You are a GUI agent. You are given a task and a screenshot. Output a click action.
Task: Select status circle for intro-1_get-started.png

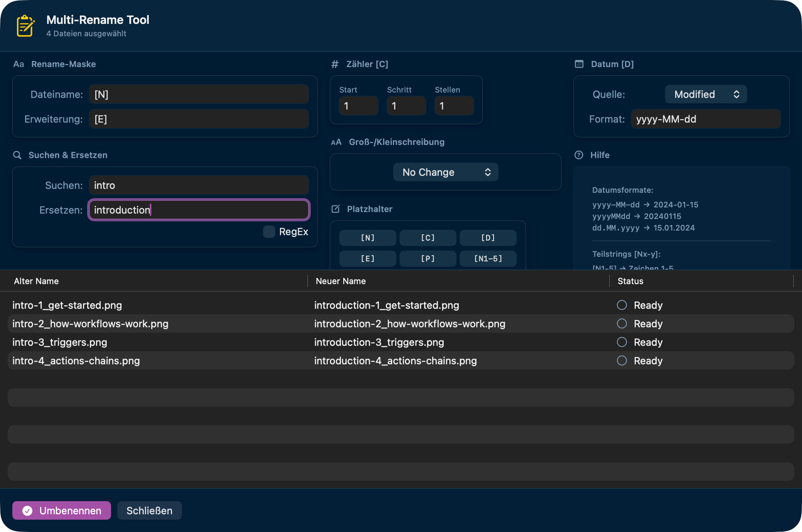[622, 305]
